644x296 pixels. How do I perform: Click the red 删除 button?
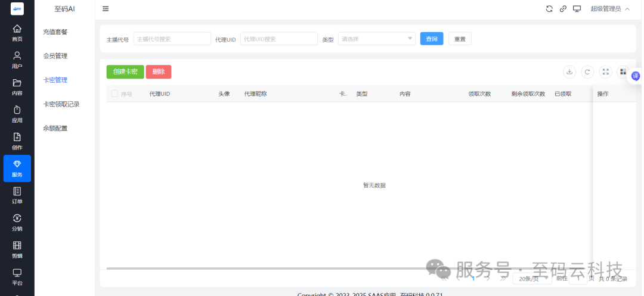pos(159,71)
